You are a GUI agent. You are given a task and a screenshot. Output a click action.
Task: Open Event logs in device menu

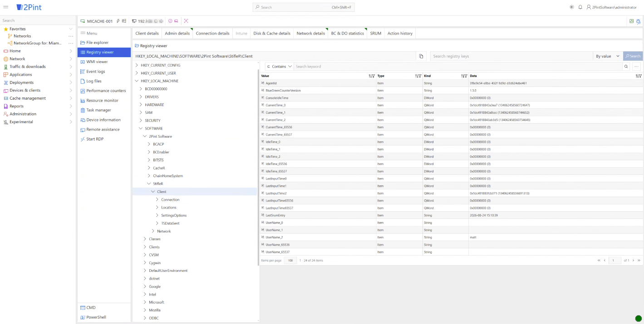pos(104,72)
